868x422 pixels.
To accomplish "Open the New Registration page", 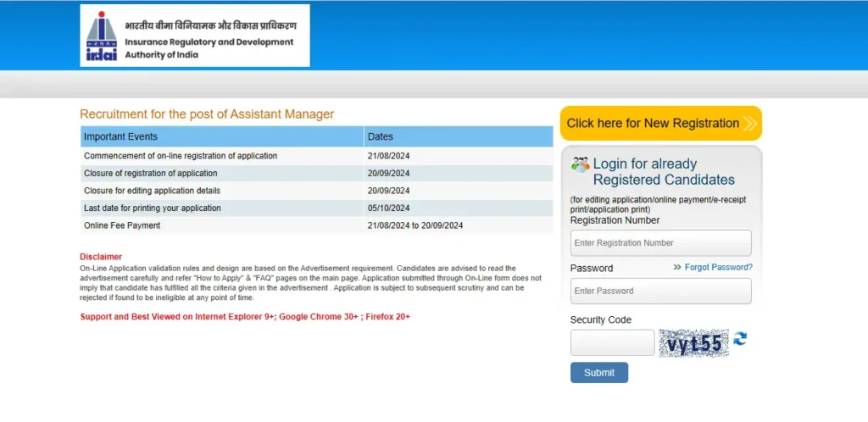I will (x=653, y=124).
